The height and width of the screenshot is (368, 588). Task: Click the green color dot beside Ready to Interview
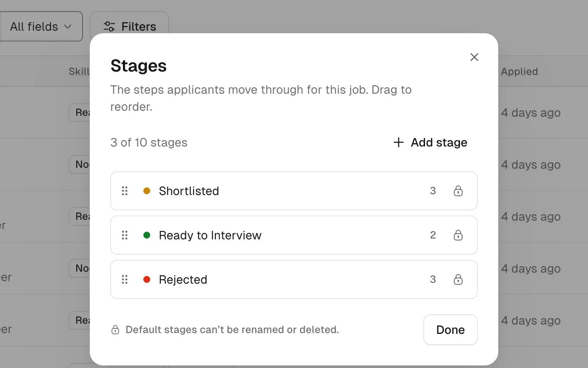pyautogui.click(x=147, y=235)
